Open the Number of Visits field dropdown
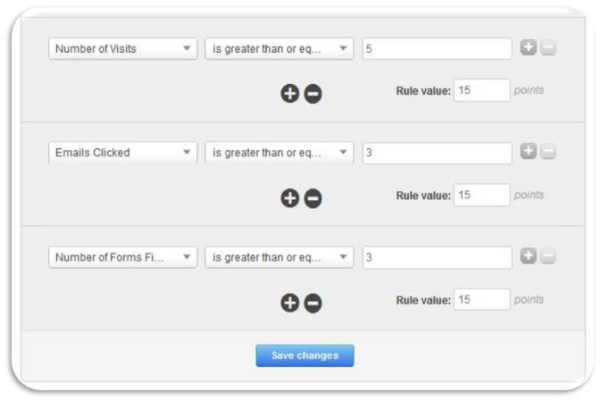The image size is (600, 401). point(123,49)
